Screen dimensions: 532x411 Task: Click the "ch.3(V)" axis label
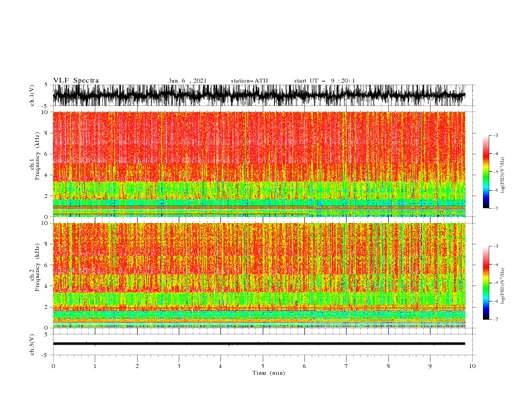click(x=32, y=345)
